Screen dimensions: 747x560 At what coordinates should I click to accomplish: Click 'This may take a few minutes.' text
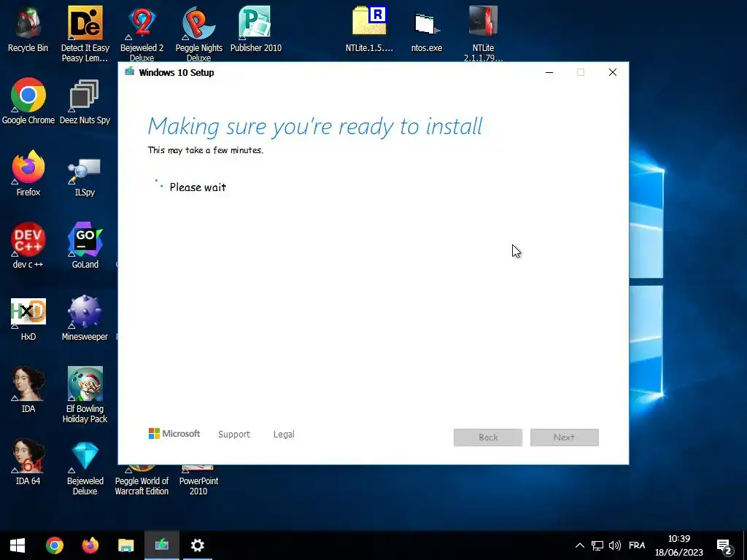pyautogui.click(x=205, y=150)
